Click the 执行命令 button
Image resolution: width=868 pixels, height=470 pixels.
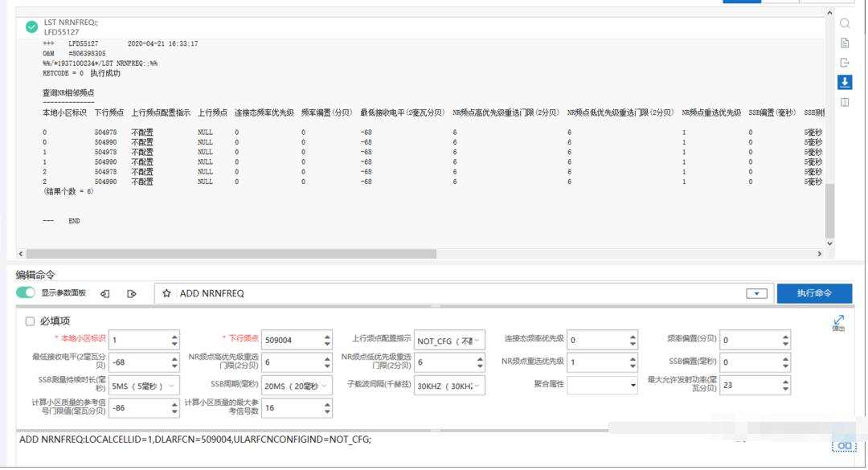pyautogui.click(x=813, y=293)
